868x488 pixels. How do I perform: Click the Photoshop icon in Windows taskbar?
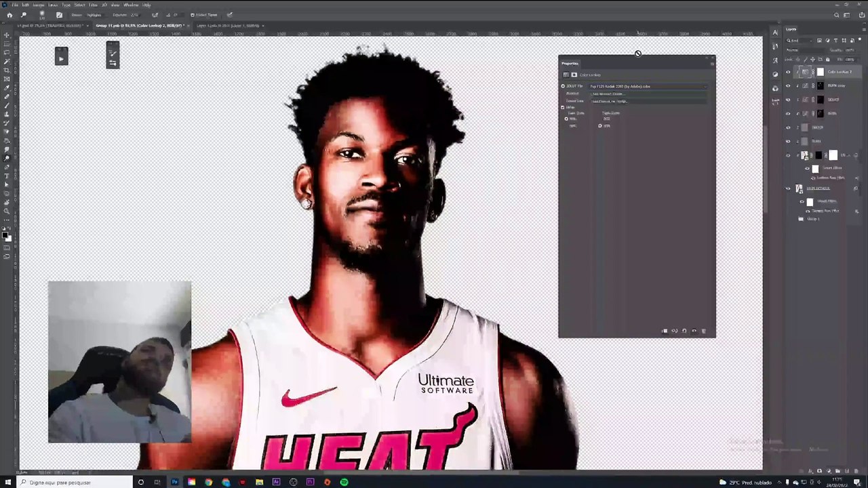tap(174, 482)
